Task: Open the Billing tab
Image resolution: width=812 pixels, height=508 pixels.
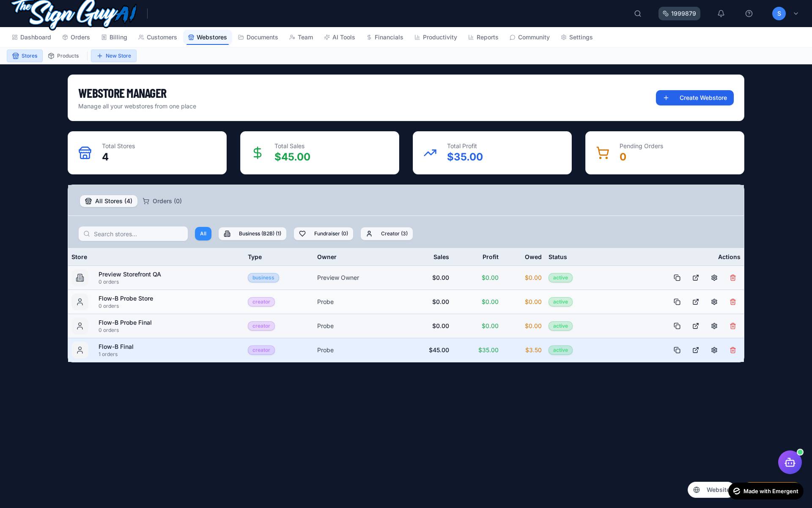Action: click(x=114, y=37)
